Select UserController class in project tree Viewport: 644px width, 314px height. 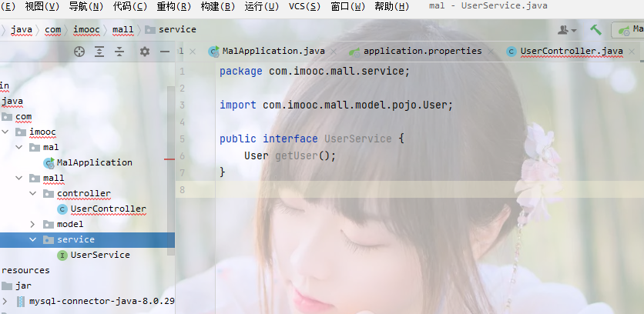tap(109, 209)
